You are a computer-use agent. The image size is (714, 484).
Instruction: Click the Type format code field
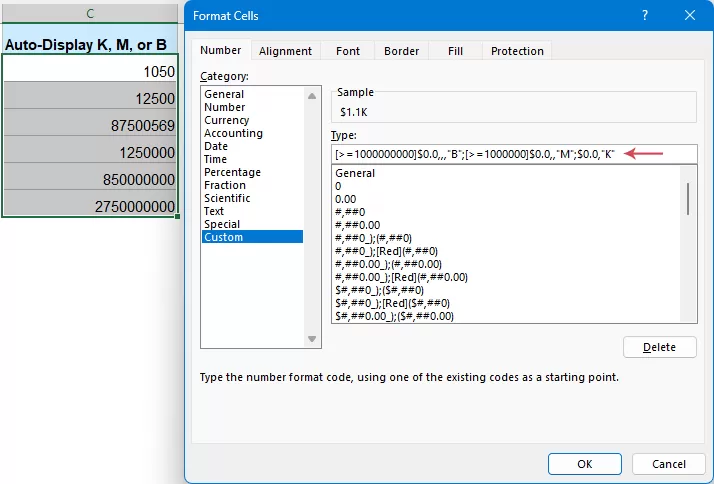click(x=514, y=154)
